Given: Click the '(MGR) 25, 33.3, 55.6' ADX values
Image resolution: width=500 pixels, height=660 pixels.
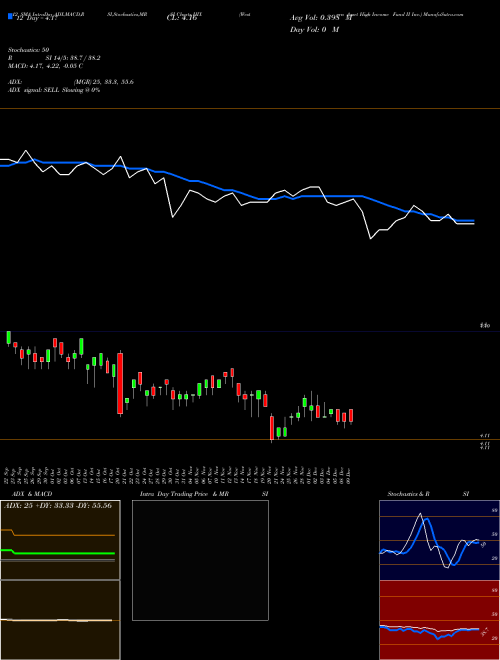Looking at the screenshot, I should tap(104, 82).
